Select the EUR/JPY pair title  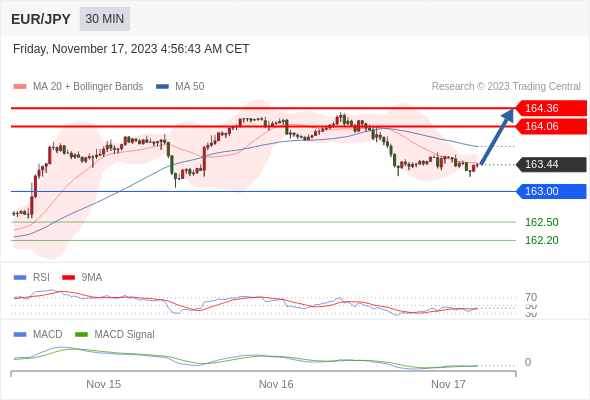41,19
